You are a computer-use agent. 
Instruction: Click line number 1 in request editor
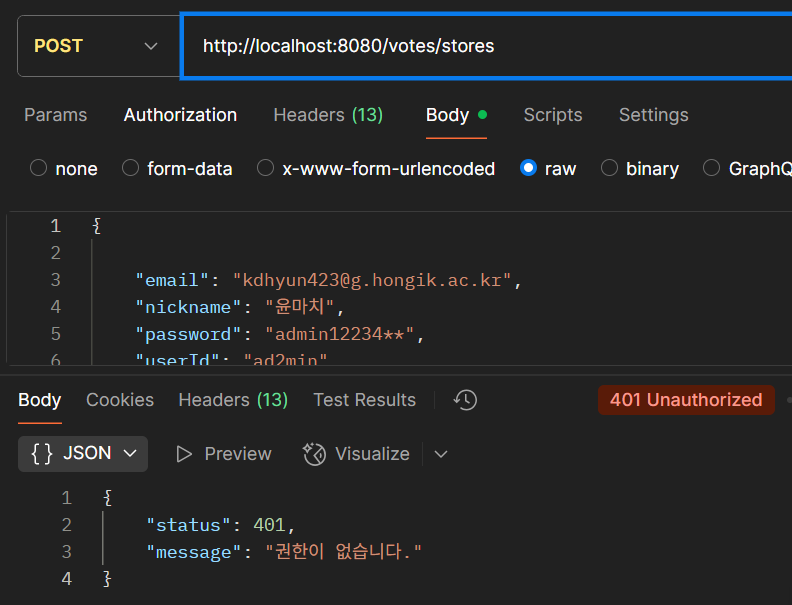tap(56, 226)
